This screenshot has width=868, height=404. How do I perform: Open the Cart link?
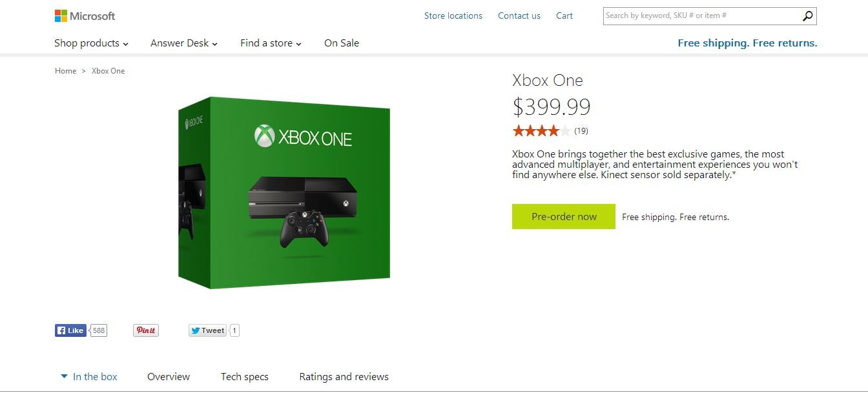click(564, 16)
